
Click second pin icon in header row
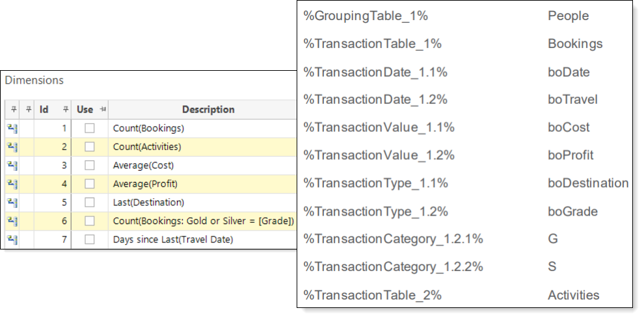tap(29, 109)
